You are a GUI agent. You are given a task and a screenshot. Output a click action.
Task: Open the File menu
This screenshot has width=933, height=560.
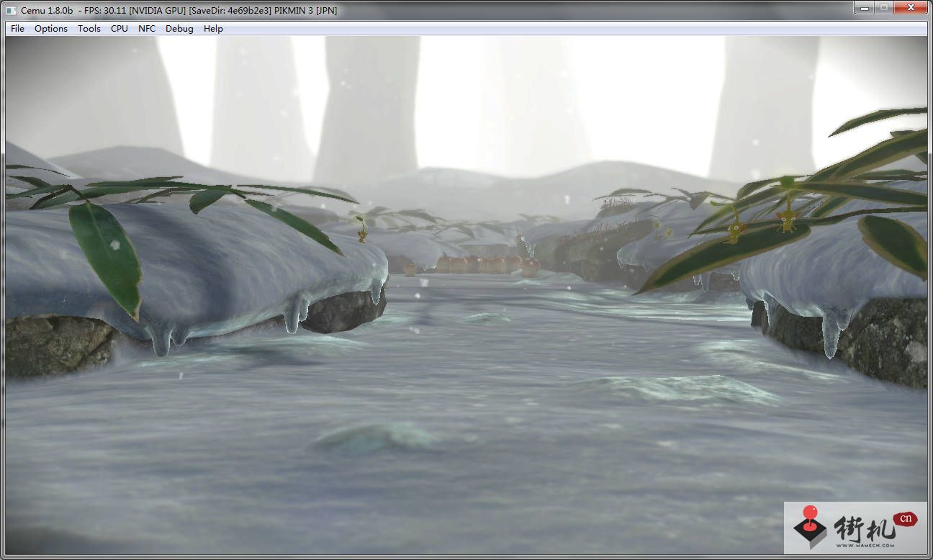tap(17, 29)
